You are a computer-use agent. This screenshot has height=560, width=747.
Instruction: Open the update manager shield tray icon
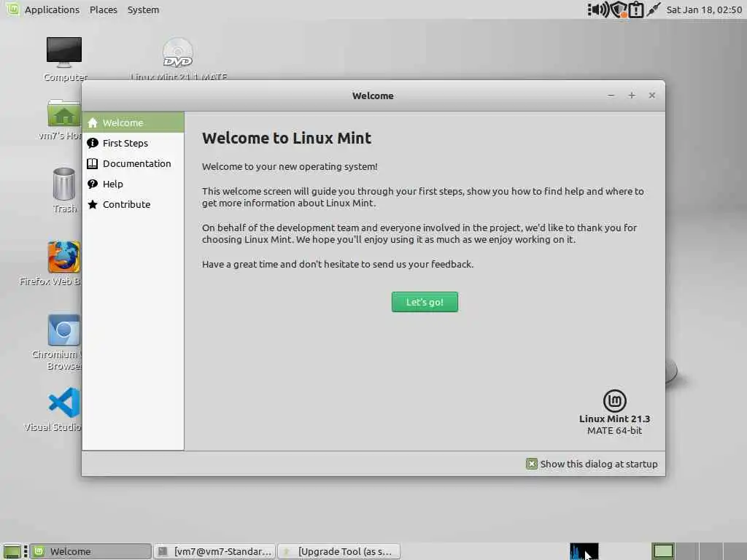coord(619,9)
